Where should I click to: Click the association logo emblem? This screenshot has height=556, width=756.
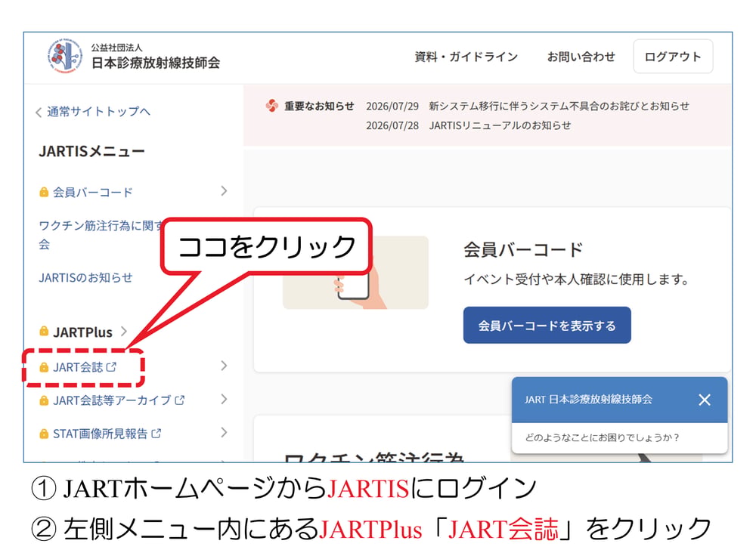pos(64,56)
